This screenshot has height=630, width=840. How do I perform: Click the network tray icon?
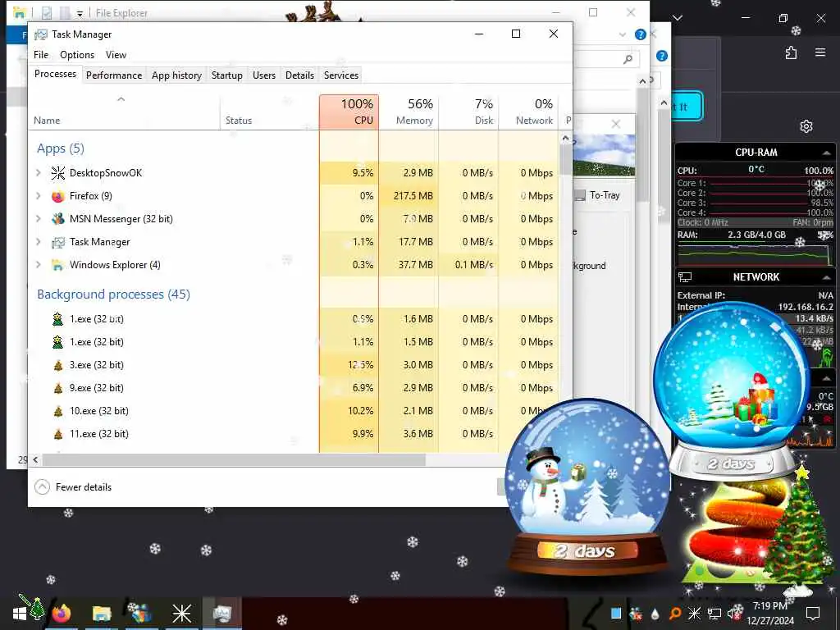714,614
